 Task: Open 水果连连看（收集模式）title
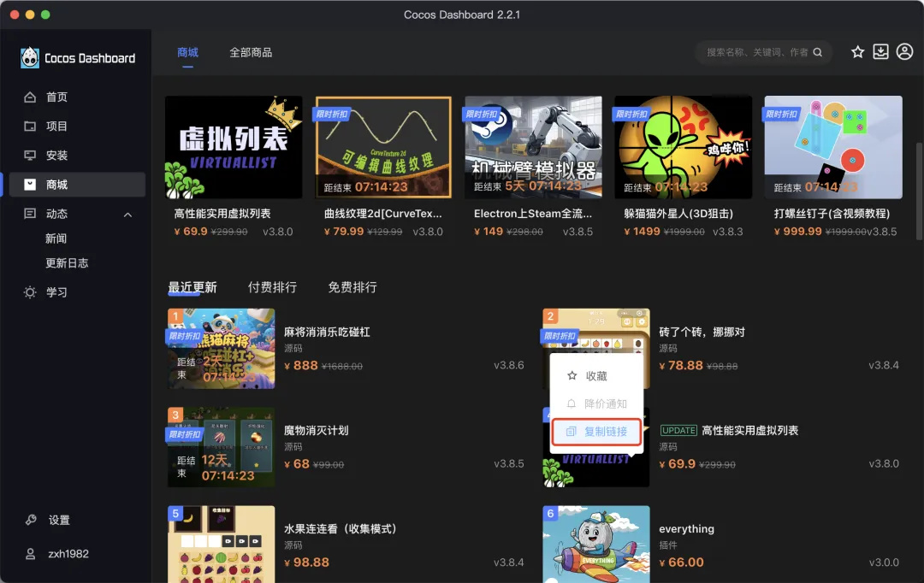click(x=341, y=529)
